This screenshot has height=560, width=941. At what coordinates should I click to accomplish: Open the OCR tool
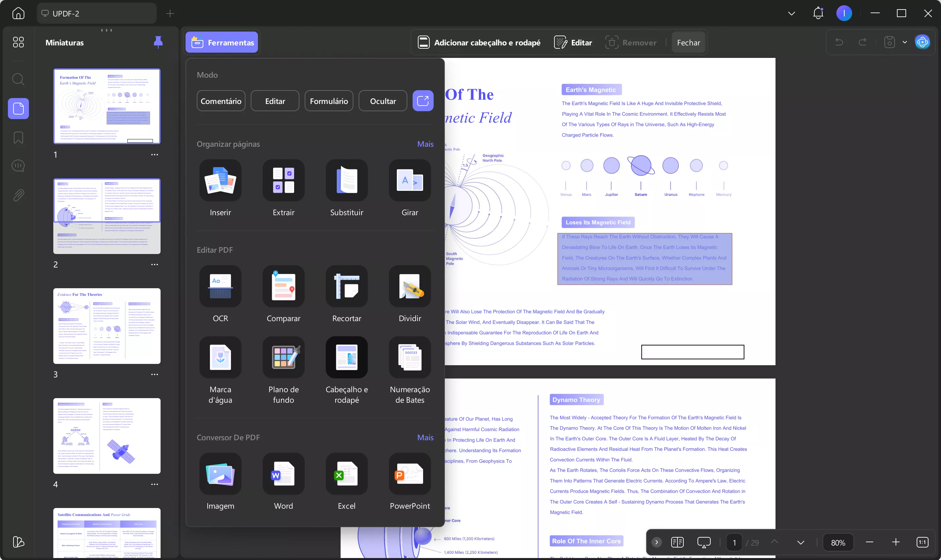tap(220, 286)
